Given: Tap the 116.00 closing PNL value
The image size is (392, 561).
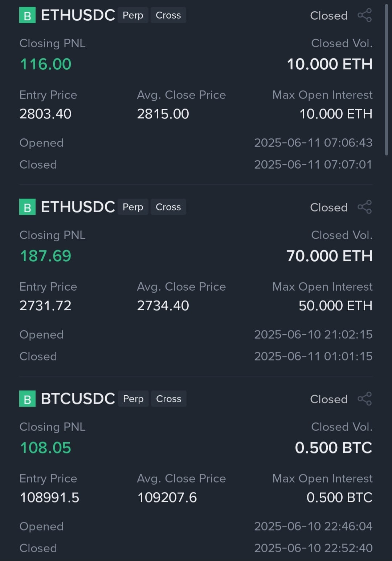Looking at the screenshot, I should pos(46,64).
